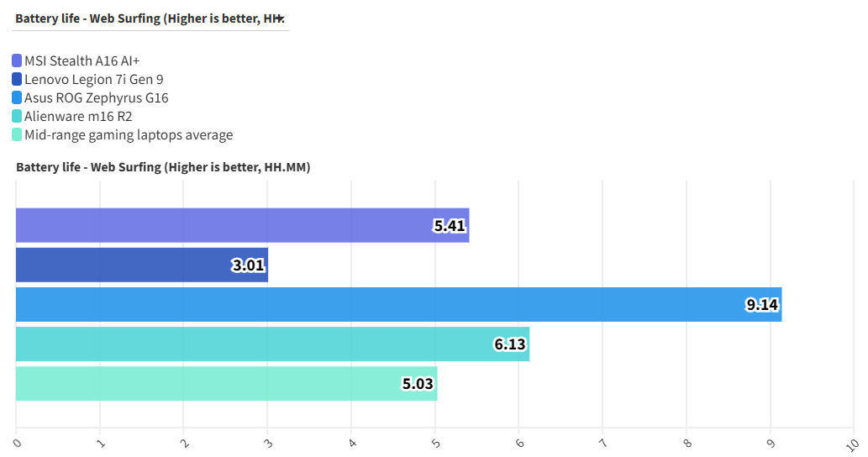The width and height of the screenshot is (868, 457).
Task: Click the Alienware m16 R2 legend swatch
Action: pyautogui.click(x=17, y=116)
